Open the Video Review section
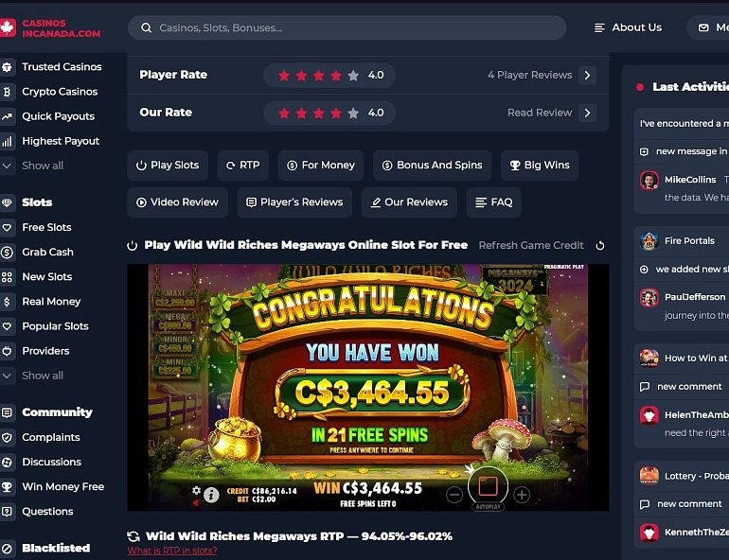 pos(178,202)
